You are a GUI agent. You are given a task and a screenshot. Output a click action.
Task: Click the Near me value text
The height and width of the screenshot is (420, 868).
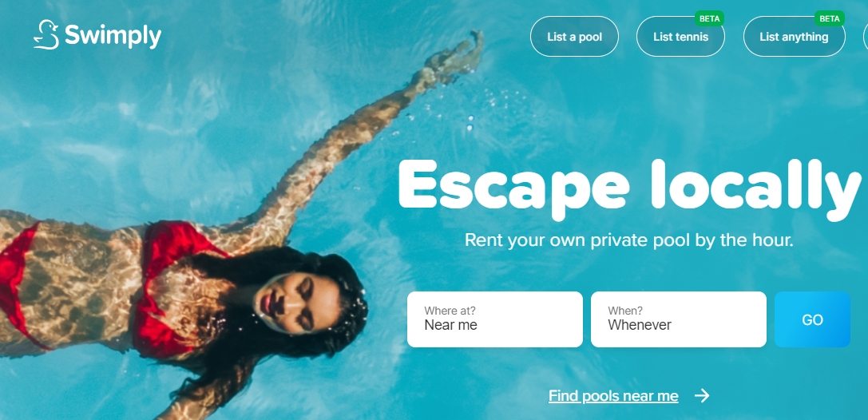450,325
